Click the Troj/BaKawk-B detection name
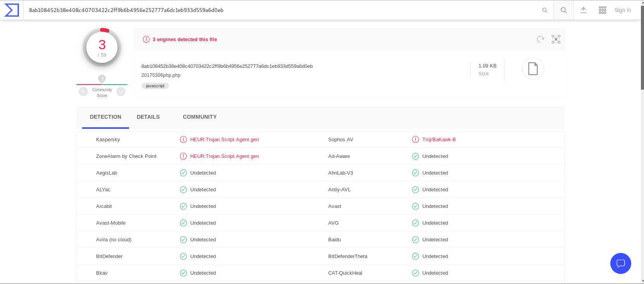The height and width of the screenshot is (284, 644). point(439,139)
